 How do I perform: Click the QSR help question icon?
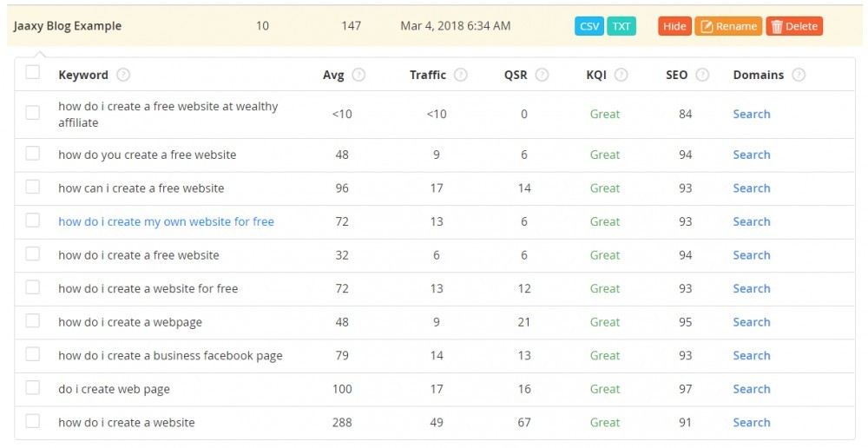(542, 75)
